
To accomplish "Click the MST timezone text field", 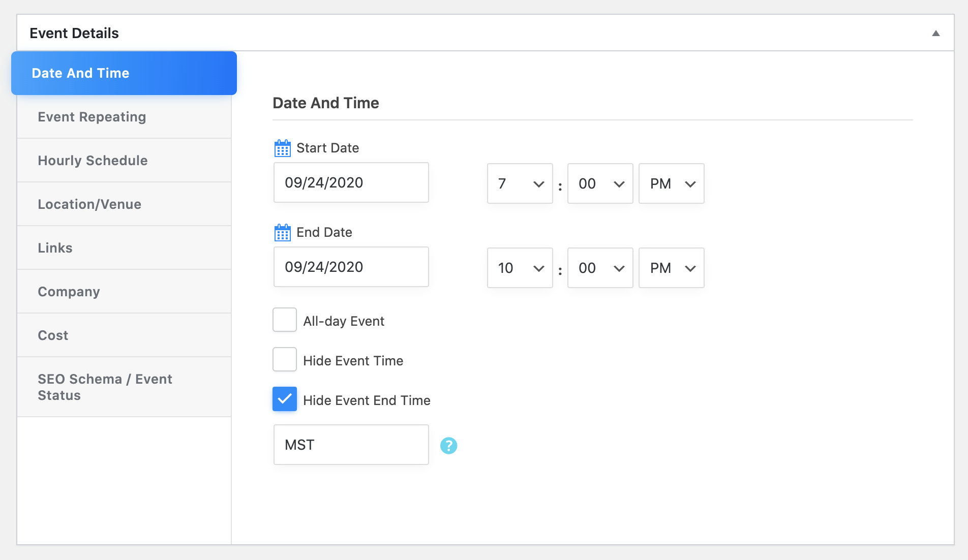I will (x=351, y=445).
